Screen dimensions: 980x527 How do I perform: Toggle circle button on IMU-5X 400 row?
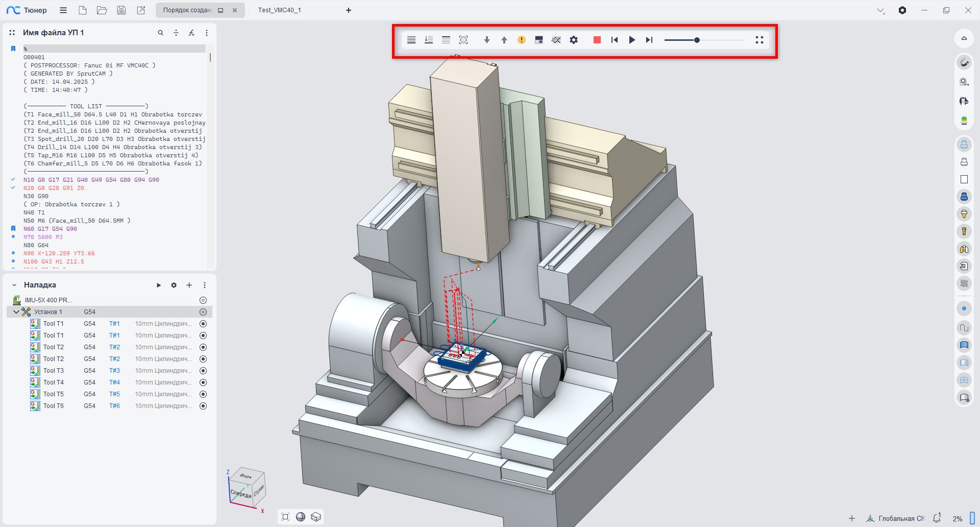pos(203,300)
